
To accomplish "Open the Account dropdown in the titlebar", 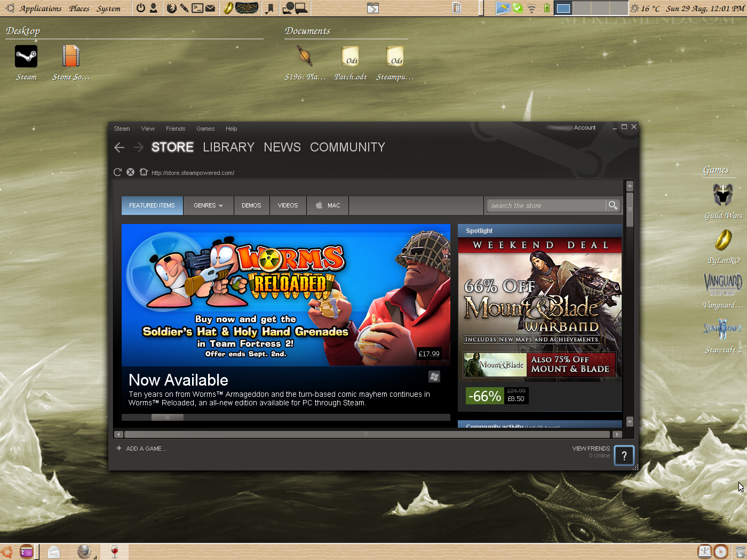I will pyautogui.click(x=584, y=128).
